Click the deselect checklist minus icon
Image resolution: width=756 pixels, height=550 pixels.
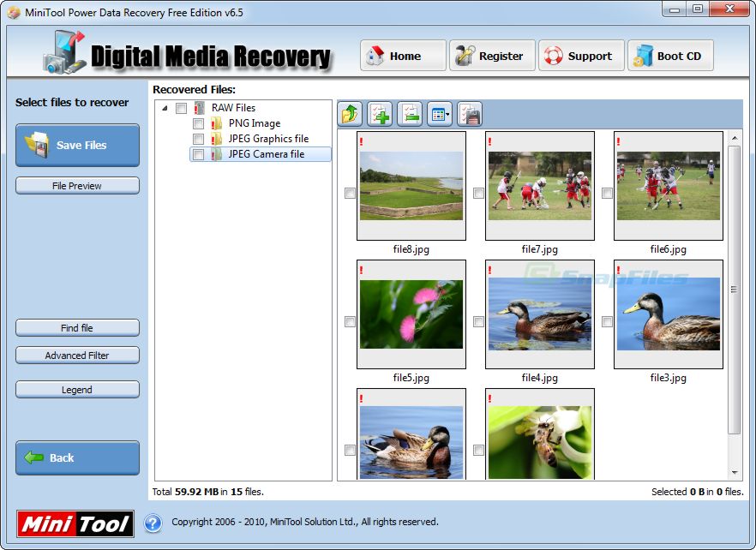[410, 114]
